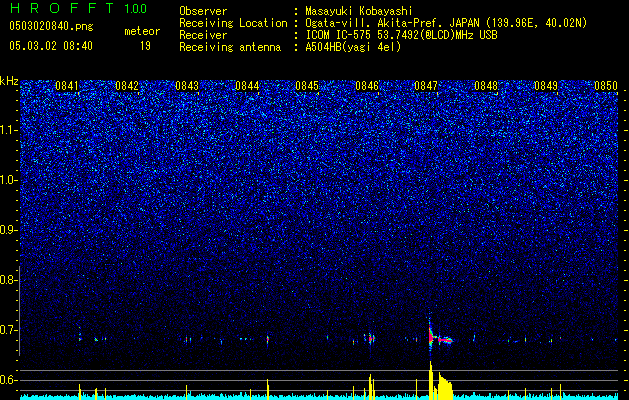This screenshot has height=400, width=629.
Task: Click the 0843 time marker
Action: (187, 86)
